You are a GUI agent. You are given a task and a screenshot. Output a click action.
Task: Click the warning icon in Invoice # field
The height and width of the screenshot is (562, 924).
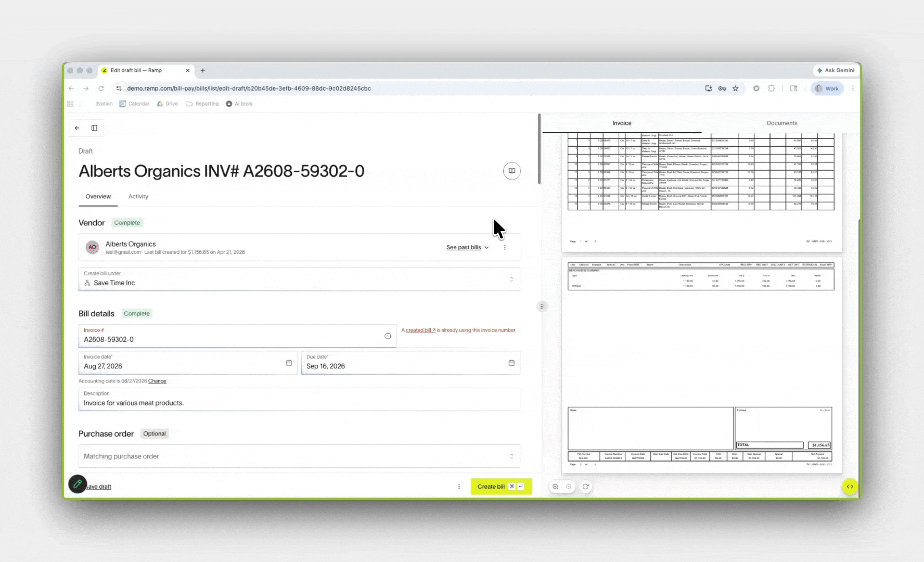[388, 336]
